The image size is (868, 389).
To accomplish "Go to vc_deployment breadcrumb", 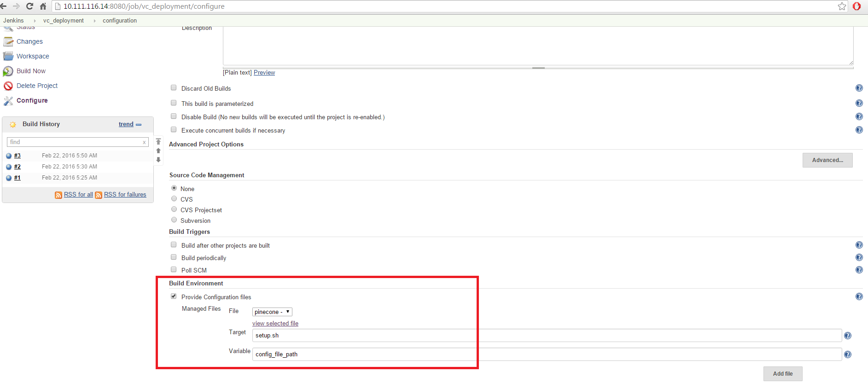I will point(64,21).
